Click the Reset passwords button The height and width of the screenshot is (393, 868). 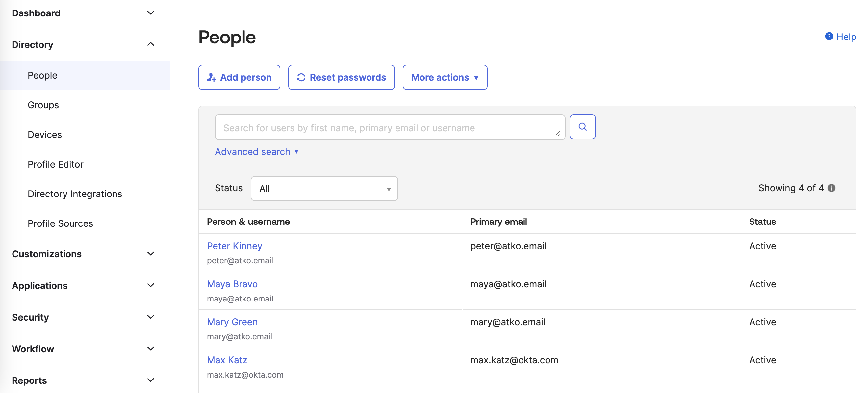click(x=341, y=77)
